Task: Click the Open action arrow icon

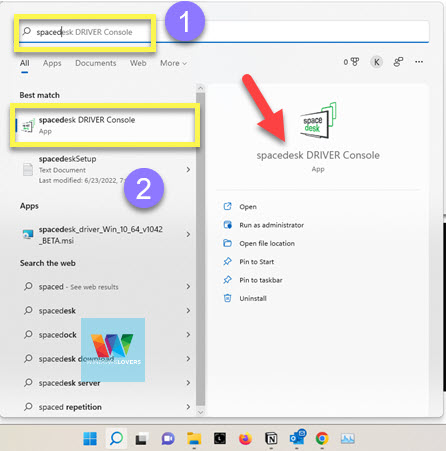Action: point(227,206)
